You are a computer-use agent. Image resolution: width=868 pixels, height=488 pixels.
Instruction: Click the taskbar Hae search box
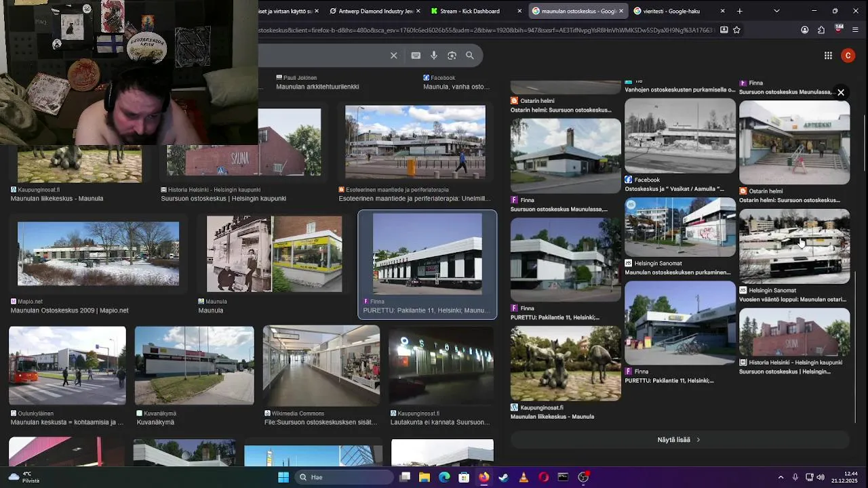point(344,477)
